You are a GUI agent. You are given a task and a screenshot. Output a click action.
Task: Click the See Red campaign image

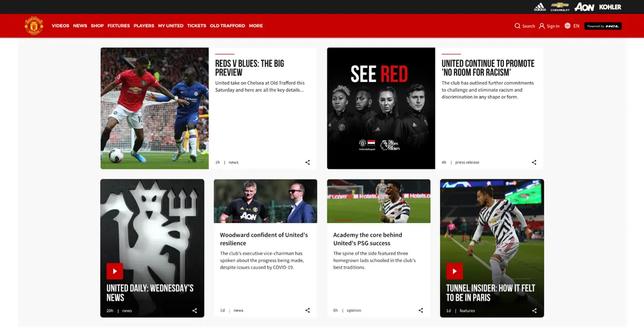point(381,108)
